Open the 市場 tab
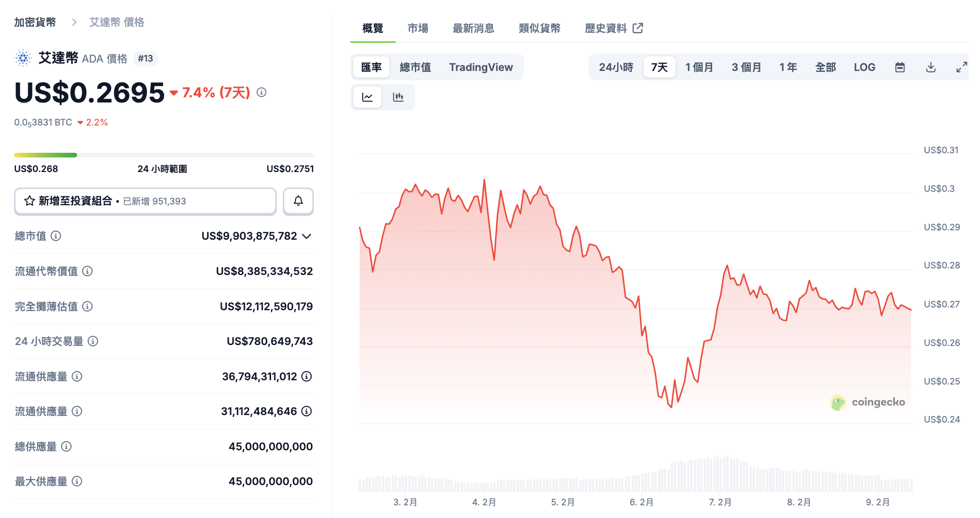This screenshot has height=518, width=980. pos(418,28)
